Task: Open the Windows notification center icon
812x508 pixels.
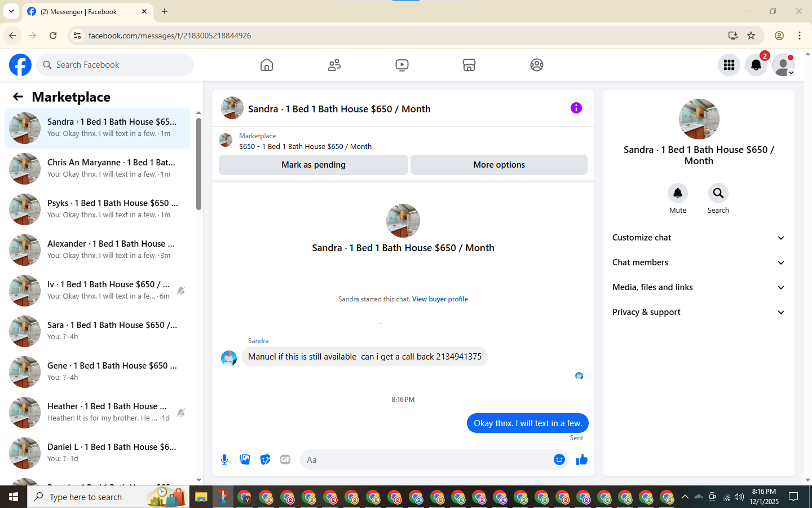Action: pos(793,497)
